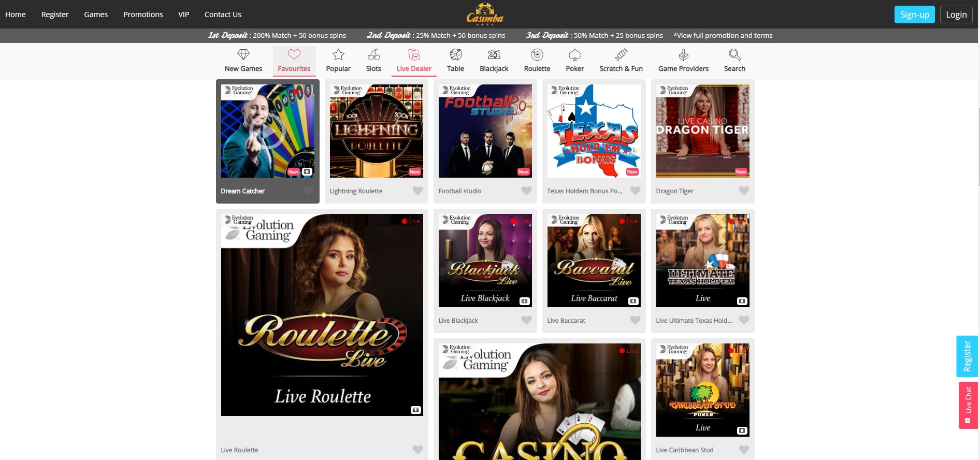Screen dimensions: 980x460
Task: Select the Roulette wheel icon
Action: (x=537, y=54)
